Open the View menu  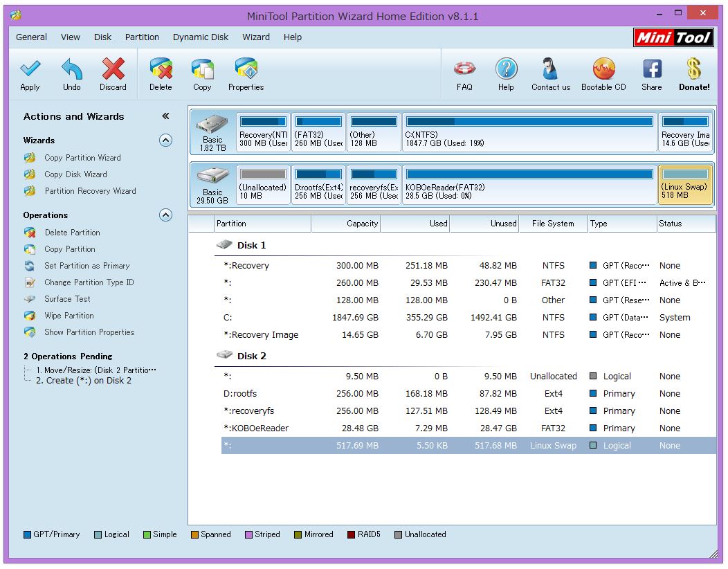pyautogui.click(x=70, y=37)
